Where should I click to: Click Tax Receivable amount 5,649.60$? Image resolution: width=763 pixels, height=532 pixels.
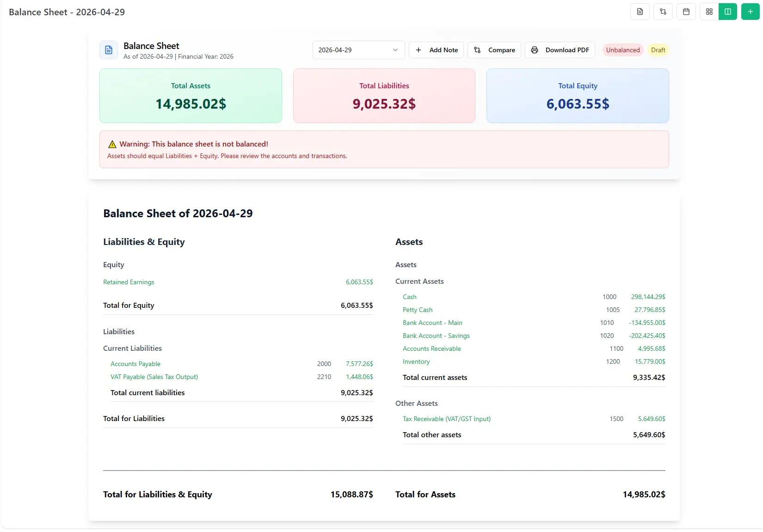click(652, 419)
